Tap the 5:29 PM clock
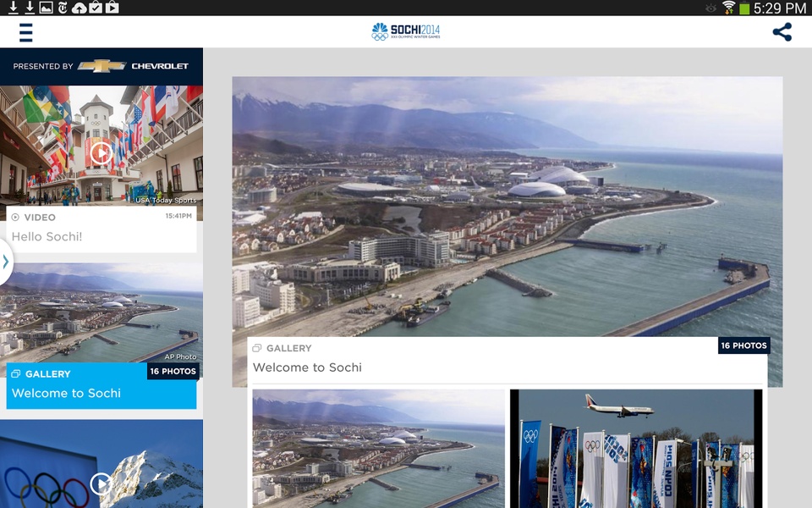This screenshot has width=812, height=508. (x=779, y=8)
